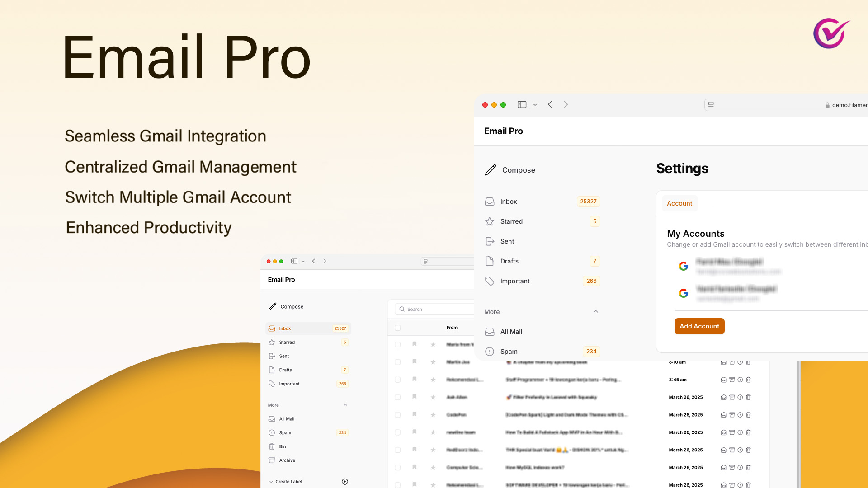Open the Archive folder in small sidebar

[287, 460]
